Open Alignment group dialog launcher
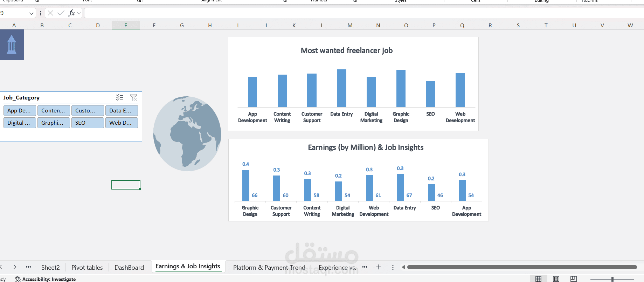 click(285, 1)
